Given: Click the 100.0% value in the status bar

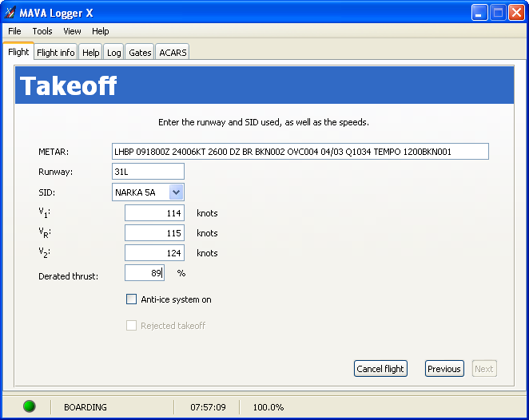Looking at the screenshot, I should point(268,407).
